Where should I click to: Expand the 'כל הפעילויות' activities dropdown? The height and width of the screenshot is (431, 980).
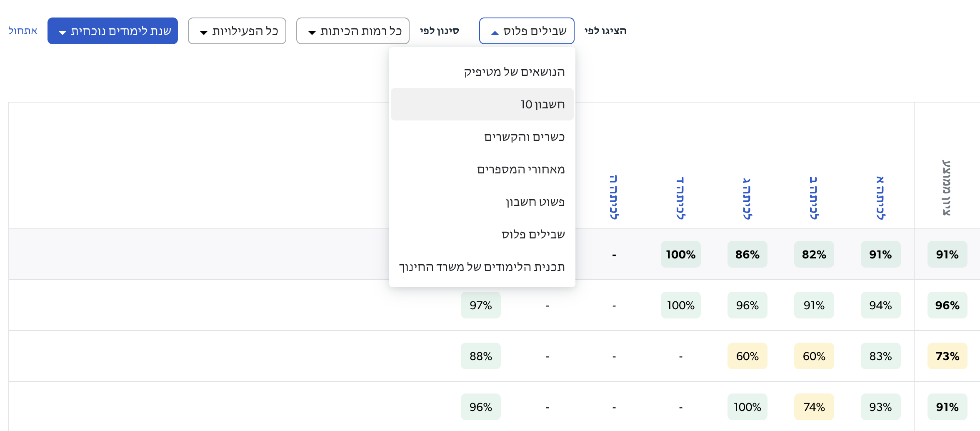[x=237, y=31]
